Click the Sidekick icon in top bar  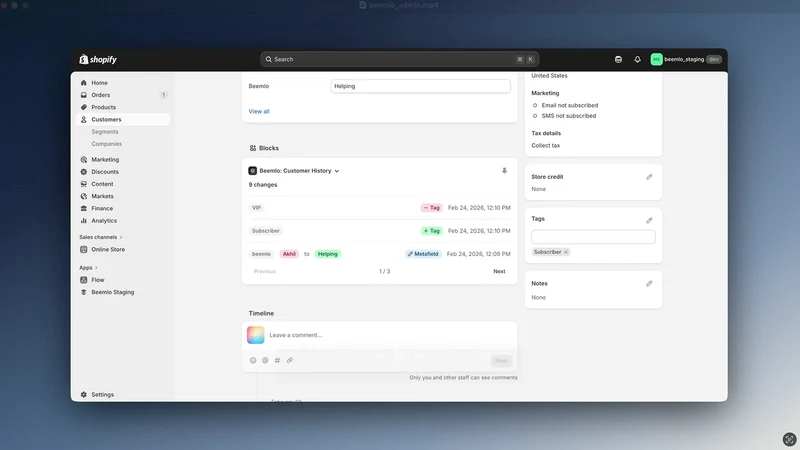(618, 59)
